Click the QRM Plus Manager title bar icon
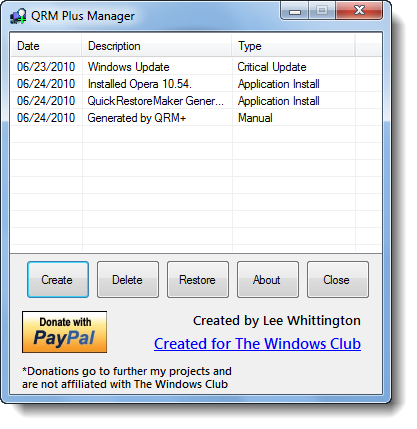 click(18, 16)
